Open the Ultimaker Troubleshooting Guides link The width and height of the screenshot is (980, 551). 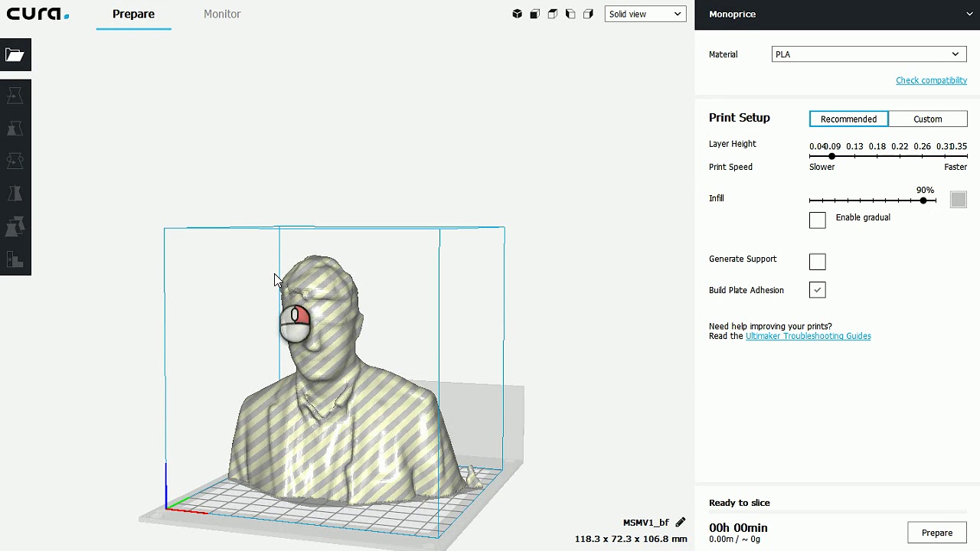(808, 336)
